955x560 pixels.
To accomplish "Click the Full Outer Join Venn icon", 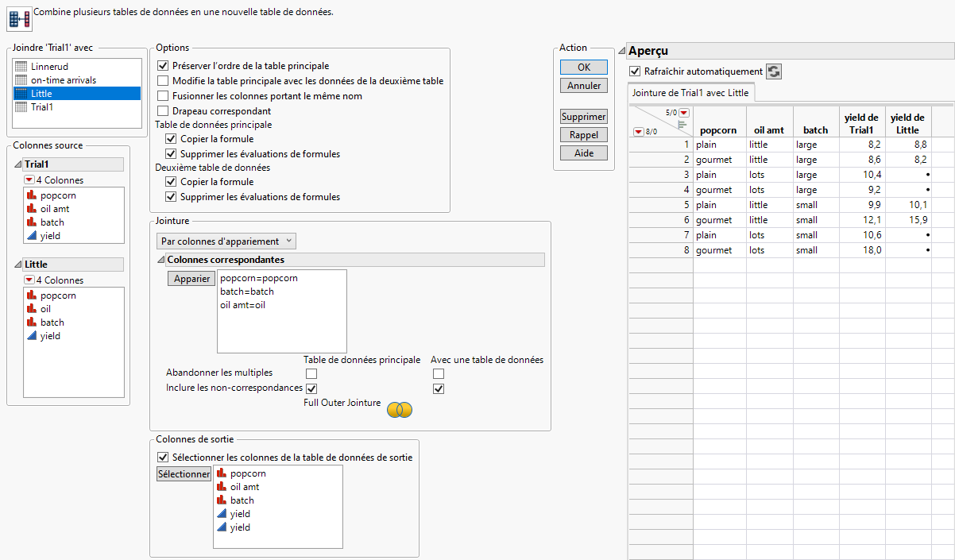I will tap(400, 409).
